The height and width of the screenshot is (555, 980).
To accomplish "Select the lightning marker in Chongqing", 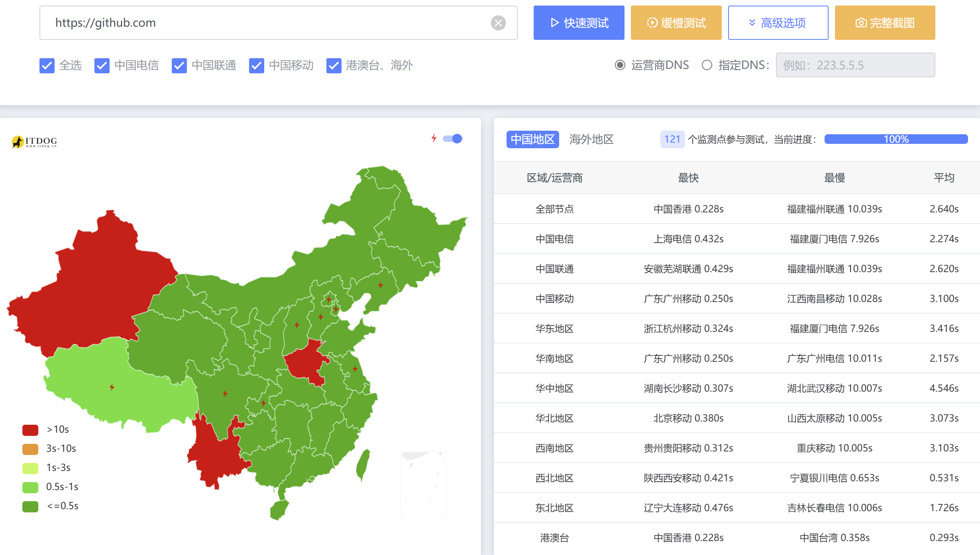I will pyautogui.click(x=263, y=403).
